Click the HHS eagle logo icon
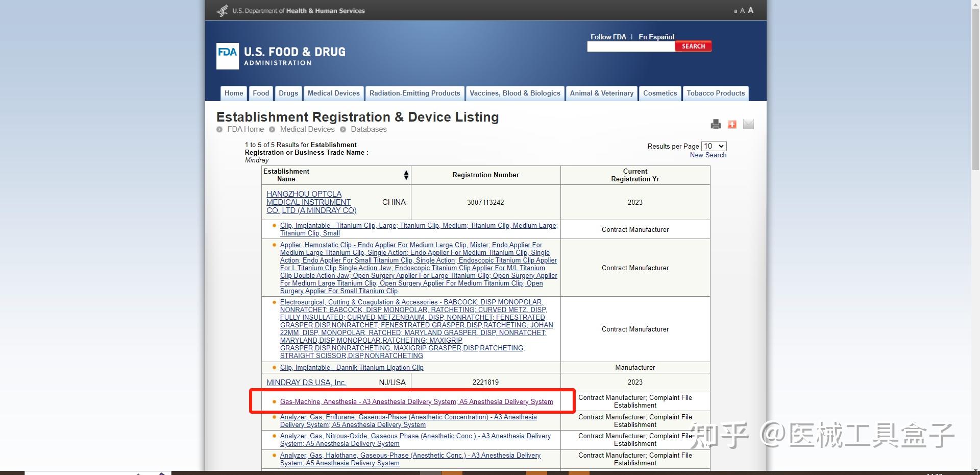 click(x=223, y=10)
